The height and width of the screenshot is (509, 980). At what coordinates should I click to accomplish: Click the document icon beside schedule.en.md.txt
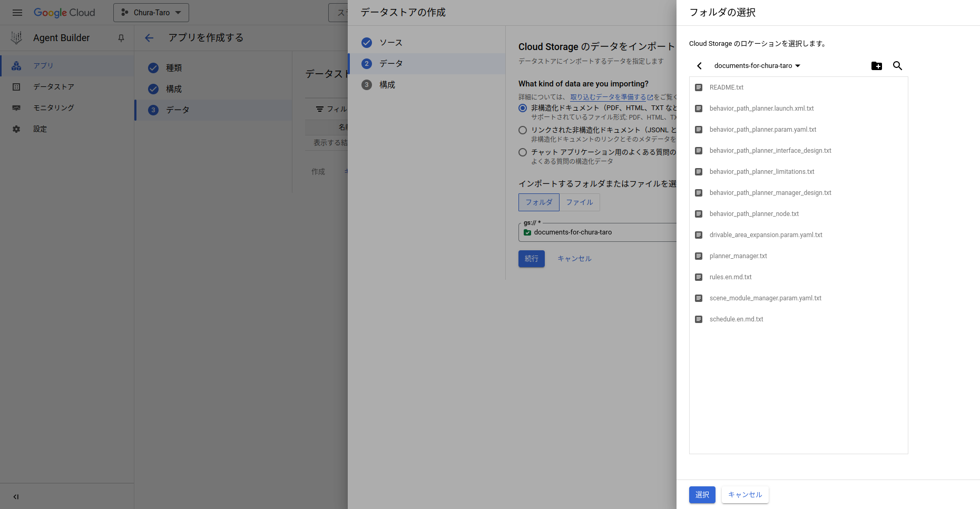click(x=699, y=319)
